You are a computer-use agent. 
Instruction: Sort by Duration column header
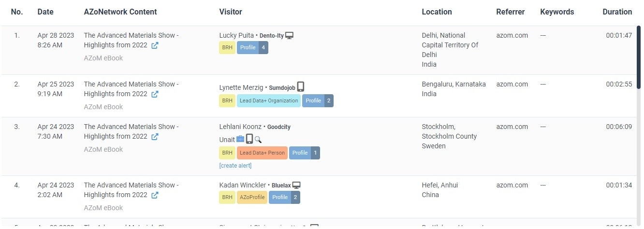(x=617, y=12)
